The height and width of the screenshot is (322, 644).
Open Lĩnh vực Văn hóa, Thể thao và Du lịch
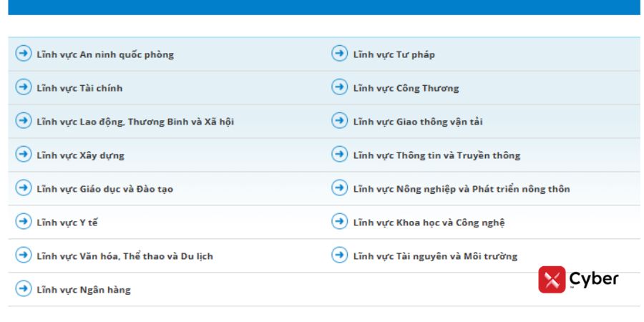(125, 256)
